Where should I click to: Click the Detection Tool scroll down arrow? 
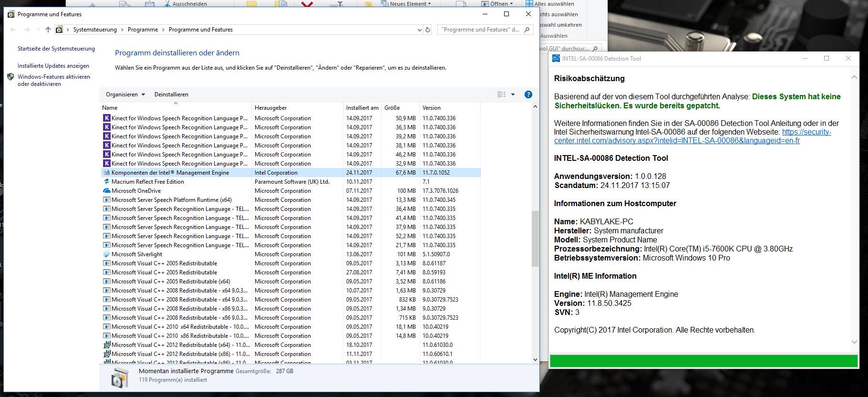point(854,342)
